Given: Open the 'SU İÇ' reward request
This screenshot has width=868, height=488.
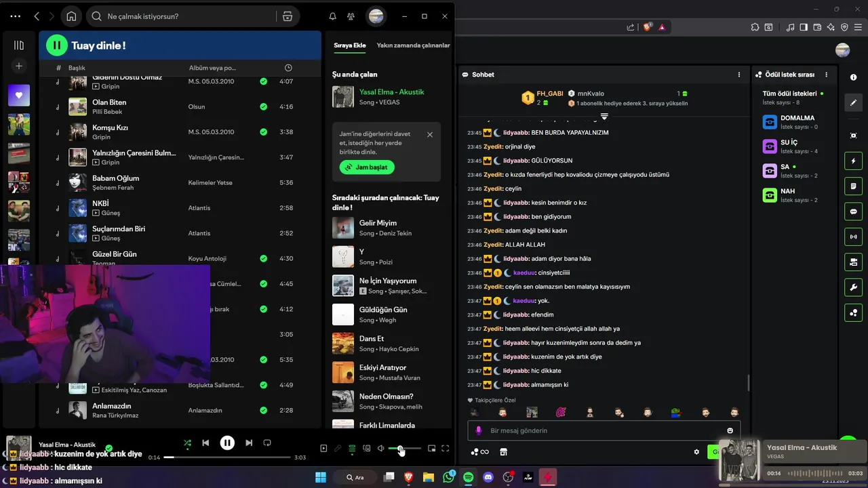Looking at the screenshot, I should tap(795, 146).
